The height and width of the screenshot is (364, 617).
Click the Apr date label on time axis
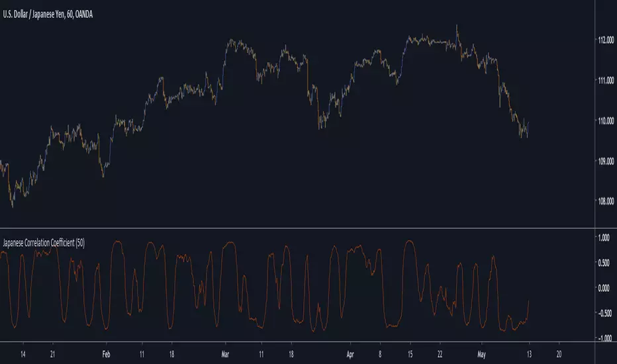(350, 354)
